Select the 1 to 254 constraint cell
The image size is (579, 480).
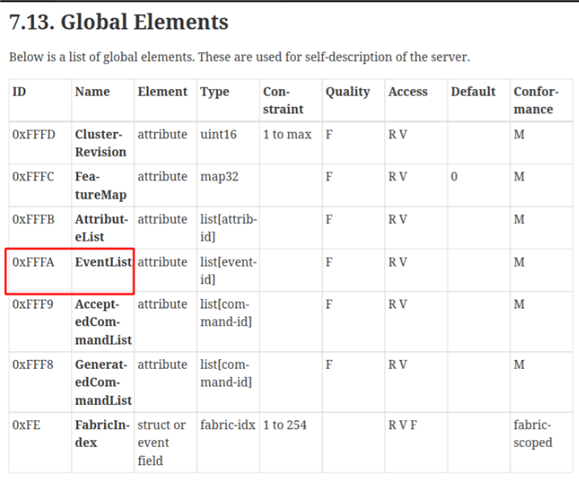click(291, 443)
